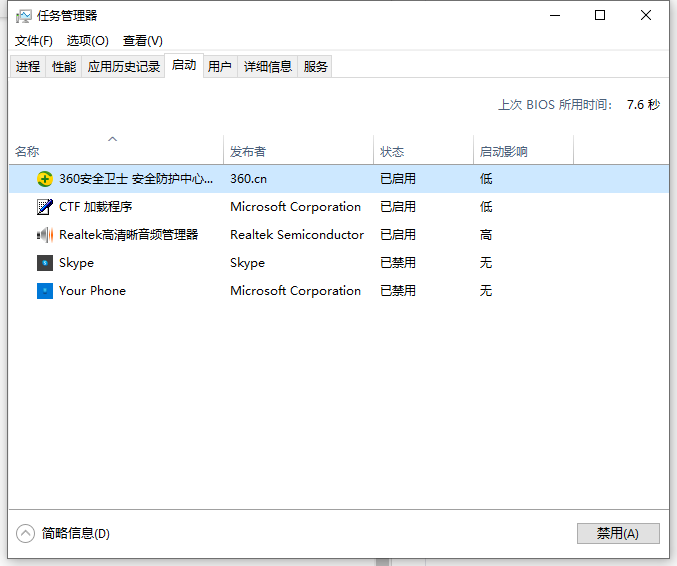Click the CTF 加载程序 pen icon
Image resolution: width=677 pixels, height=566 pixels.
tap(45, 207)
